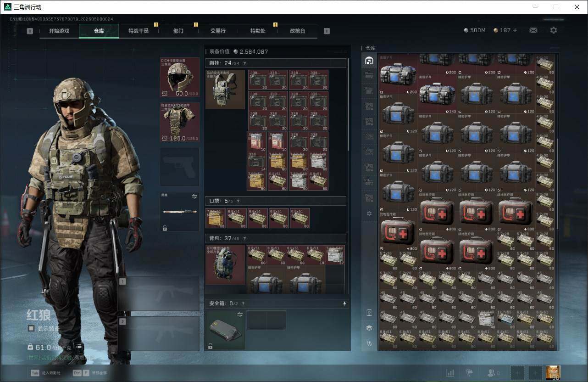Click the lock icon on the knife slot
588x382 pixels.
coord(165,228)
